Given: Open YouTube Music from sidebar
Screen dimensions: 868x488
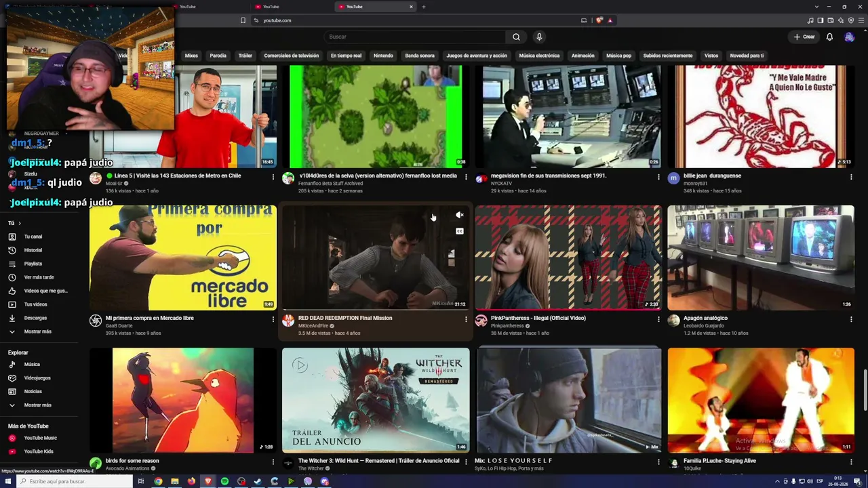Looking at the screenshot, I should [x=42, y=438].
